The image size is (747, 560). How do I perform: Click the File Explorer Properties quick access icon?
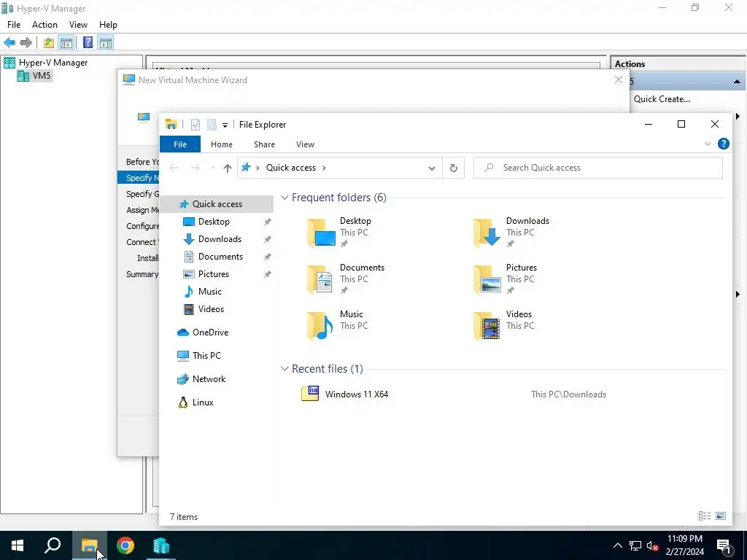click(x=196, y=125)
